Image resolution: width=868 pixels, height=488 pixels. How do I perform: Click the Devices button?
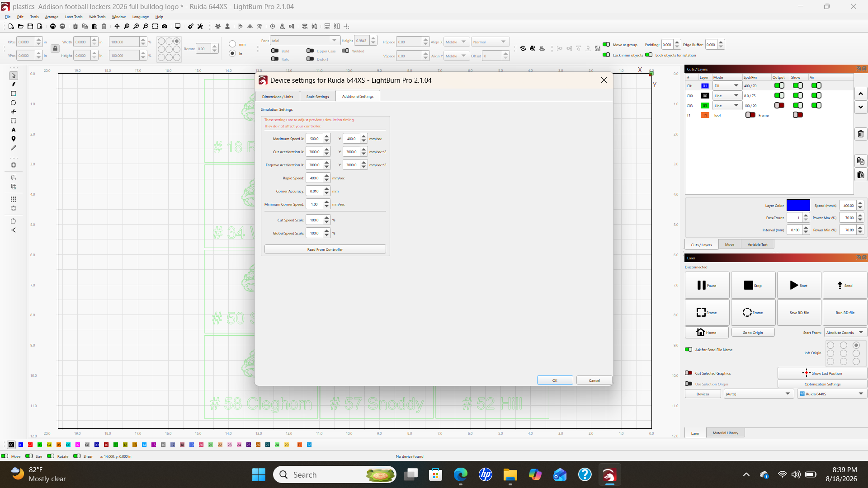click(x=703, y=394)
